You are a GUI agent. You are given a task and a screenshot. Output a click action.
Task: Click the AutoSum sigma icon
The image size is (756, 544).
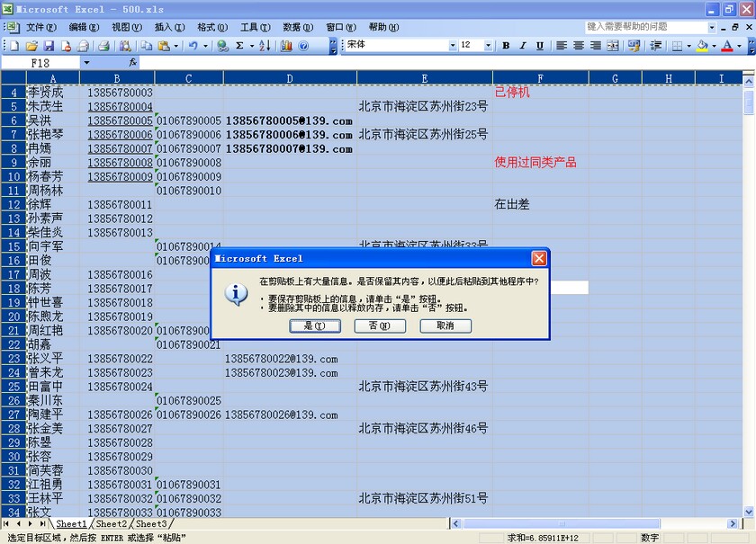(239, 46)
